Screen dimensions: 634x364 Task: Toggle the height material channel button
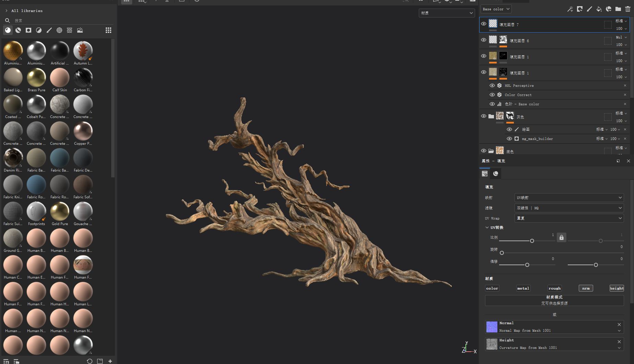pyautogui.click(x=616, y=288)
